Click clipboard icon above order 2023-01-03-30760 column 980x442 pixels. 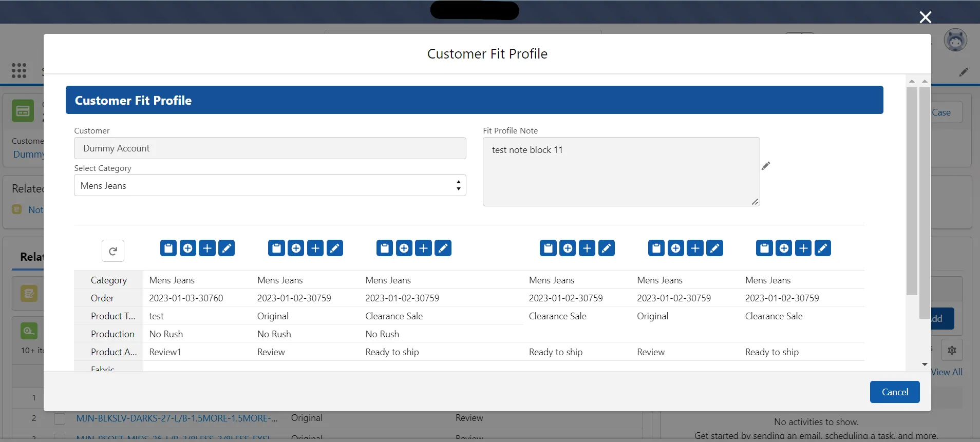(168, 248)
